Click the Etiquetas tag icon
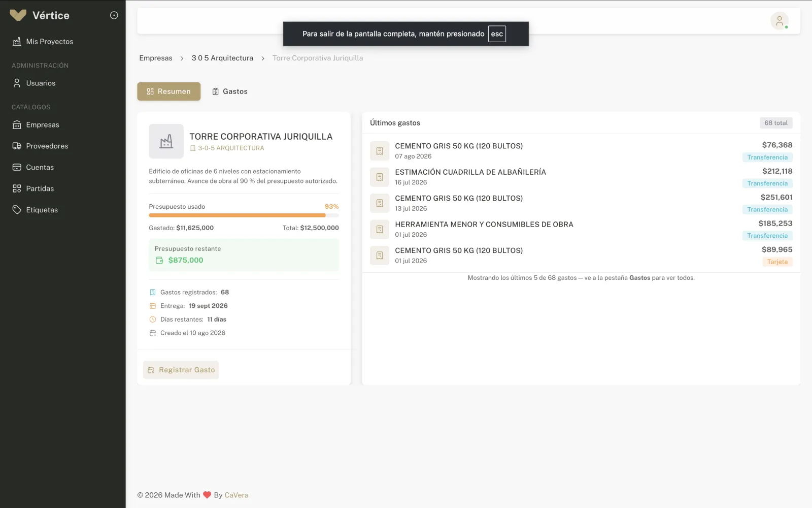This screenshot has height=508, width=812. pos(17,210)
